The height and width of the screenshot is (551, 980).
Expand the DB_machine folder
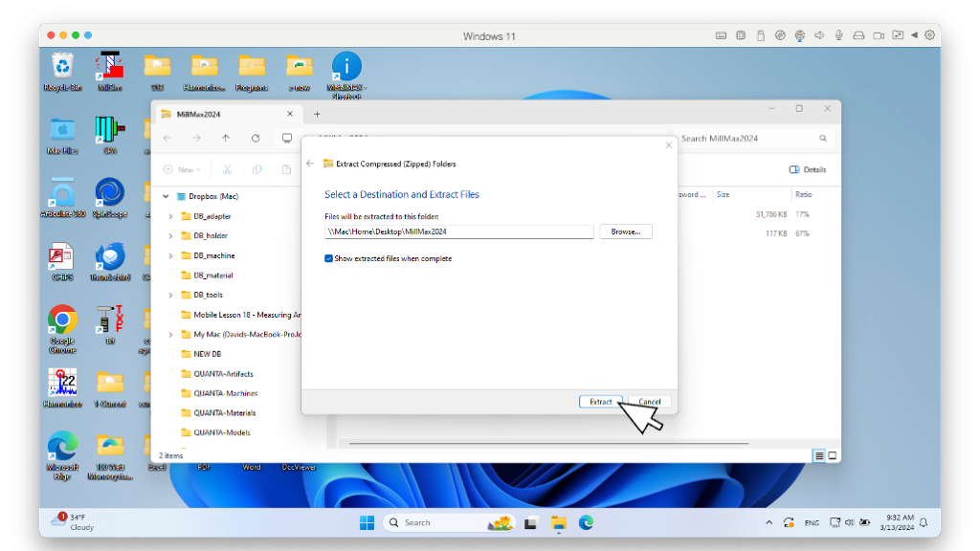[170, 255]
